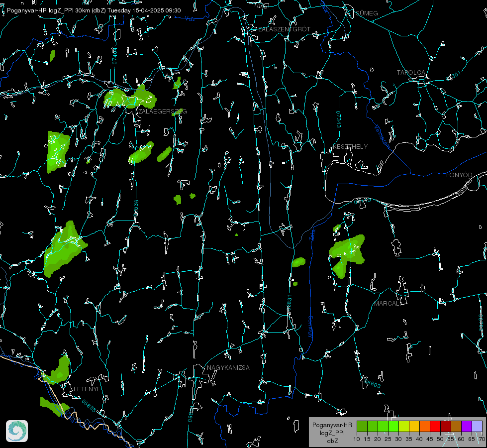Click the SÜMEG town label
This screenshot has height=448, width=487.
click(367, 13)
